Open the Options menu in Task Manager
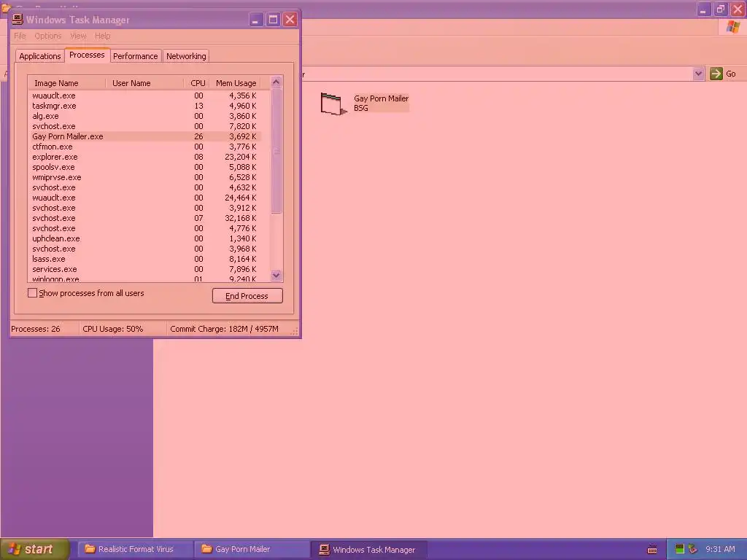 [47, 36]
